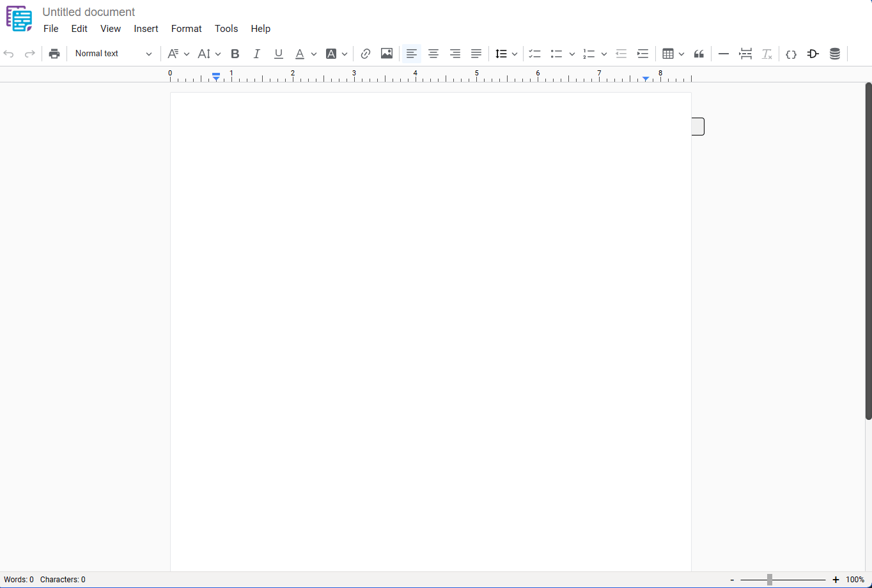Open the font family dropdown
This screenshot has width=872, height=588.
pos(178,54)
